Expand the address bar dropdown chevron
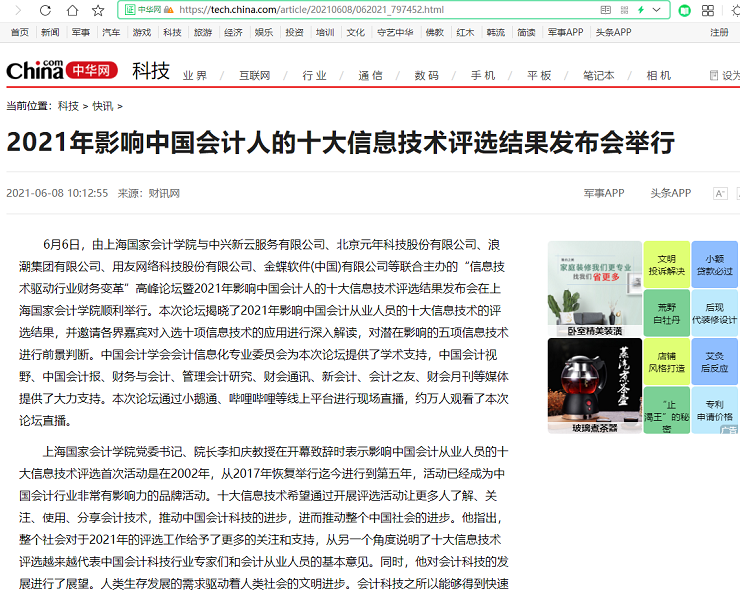 click(659, 10)
